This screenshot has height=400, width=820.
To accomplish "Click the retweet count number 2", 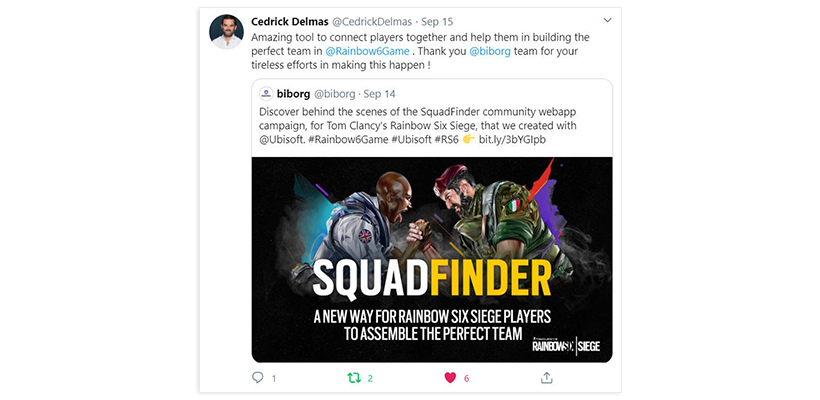I will click(370, 378).
